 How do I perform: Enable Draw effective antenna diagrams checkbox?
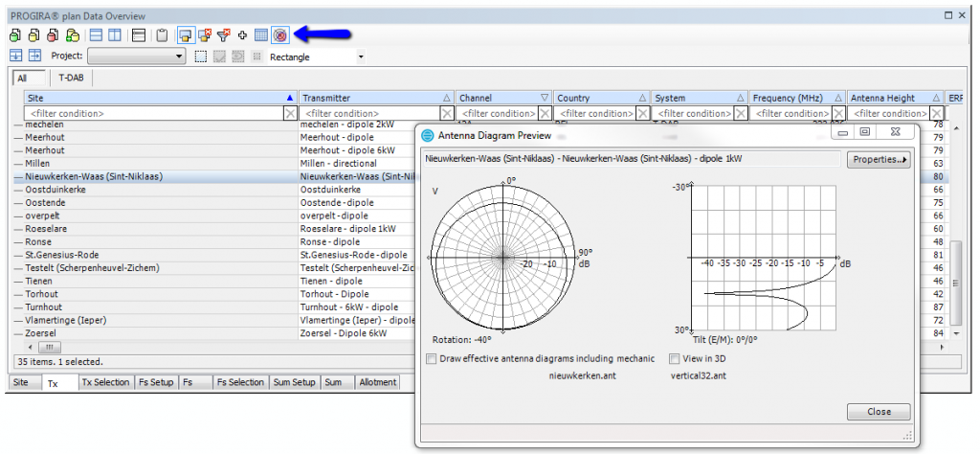tap(432, 359)
